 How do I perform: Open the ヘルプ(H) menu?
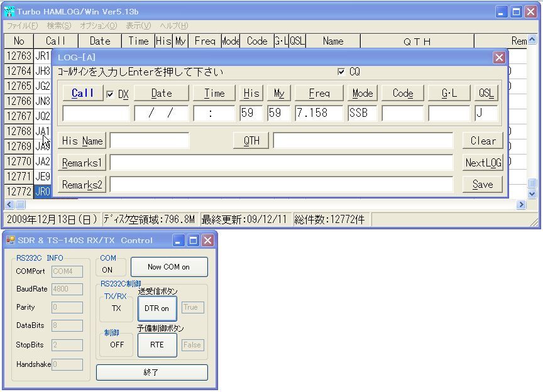click(x=174, y=26)
